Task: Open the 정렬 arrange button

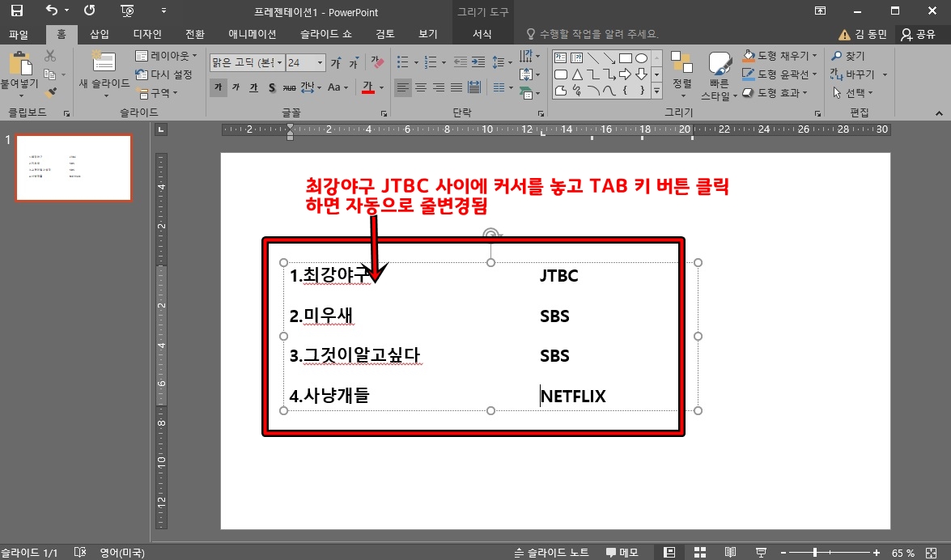Action: point(682,74)
